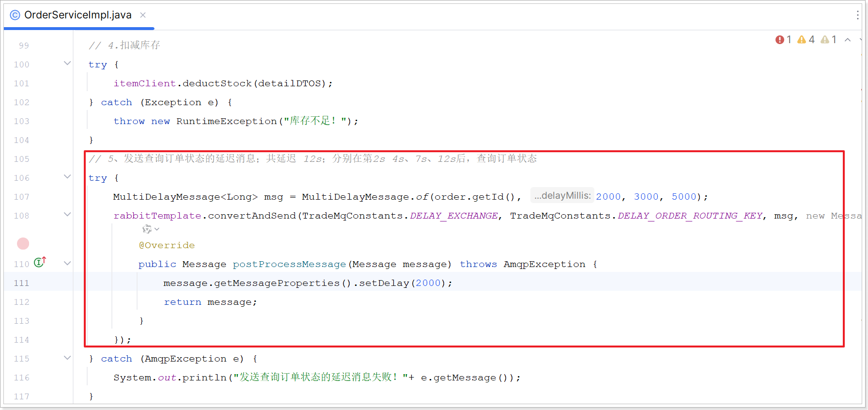
Task: Click the yellow warning indicator showing 4
Action: [806, 40]
